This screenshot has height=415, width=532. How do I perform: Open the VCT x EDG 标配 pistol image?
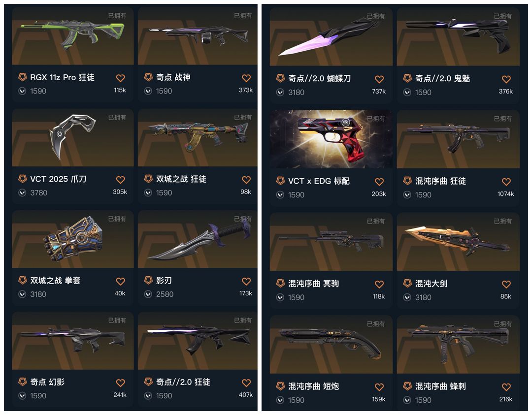coord(331,139)
